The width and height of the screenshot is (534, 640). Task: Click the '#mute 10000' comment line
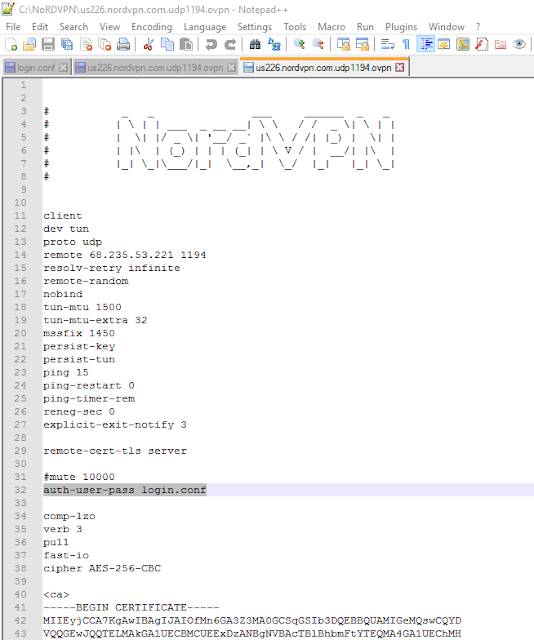point(79,477)
